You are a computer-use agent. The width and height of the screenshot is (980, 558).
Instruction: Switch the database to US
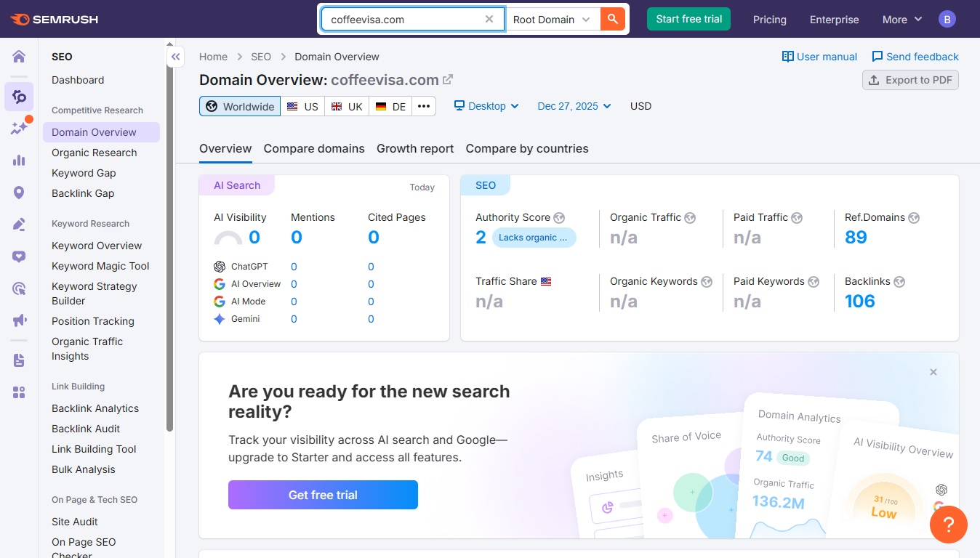[x=302, y=107]
